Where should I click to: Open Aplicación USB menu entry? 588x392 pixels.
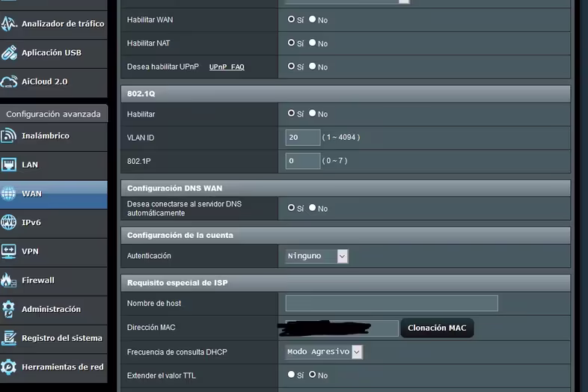click(52, 52)
